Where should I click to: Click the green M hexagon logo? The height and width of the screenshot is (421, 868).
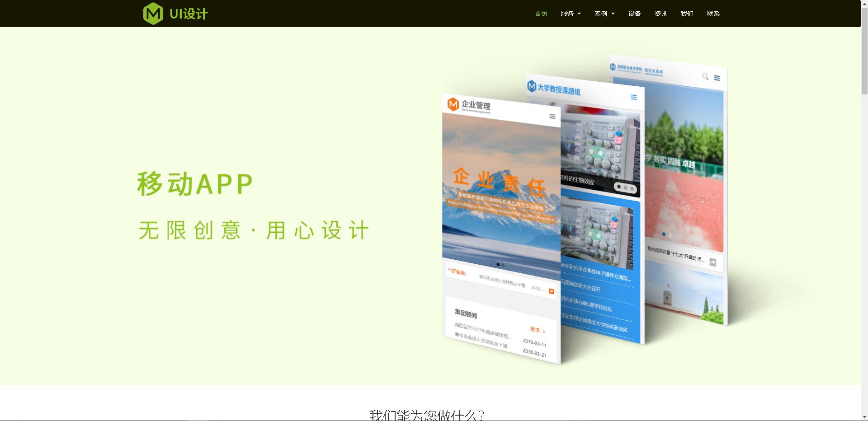pyautogui.click(x=153, y=14)
